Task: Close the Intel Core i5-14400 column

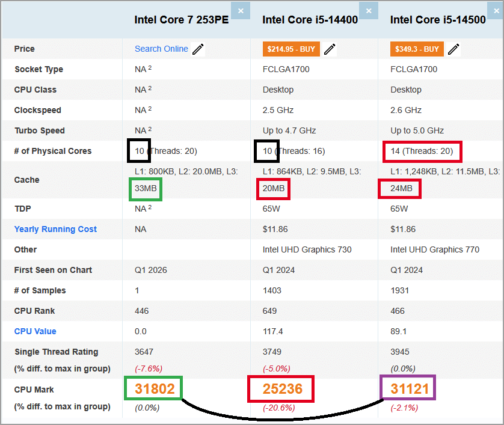Action: (369, 10)
